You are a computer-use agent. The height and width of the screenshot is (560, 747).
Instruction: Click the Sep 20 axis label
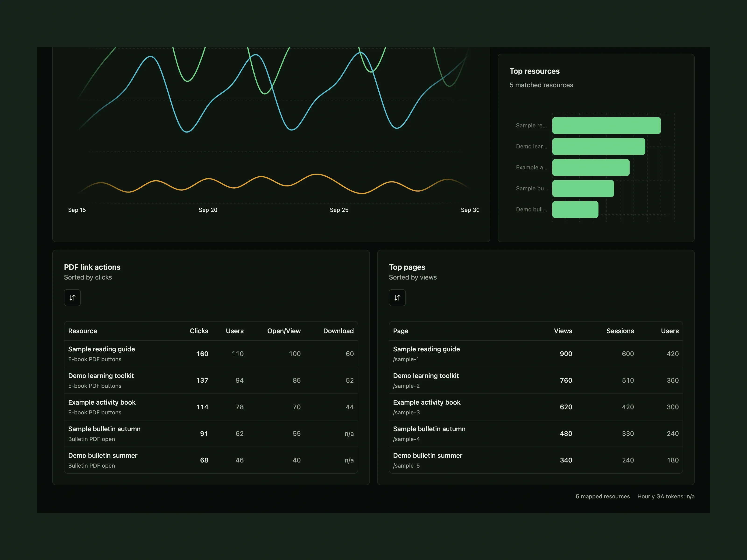(208, 210)
